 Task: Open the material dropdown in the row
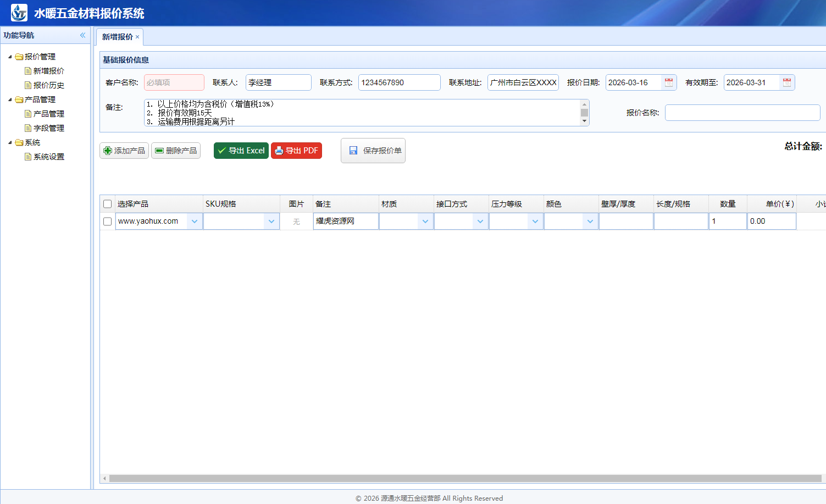tap(425, 221)
